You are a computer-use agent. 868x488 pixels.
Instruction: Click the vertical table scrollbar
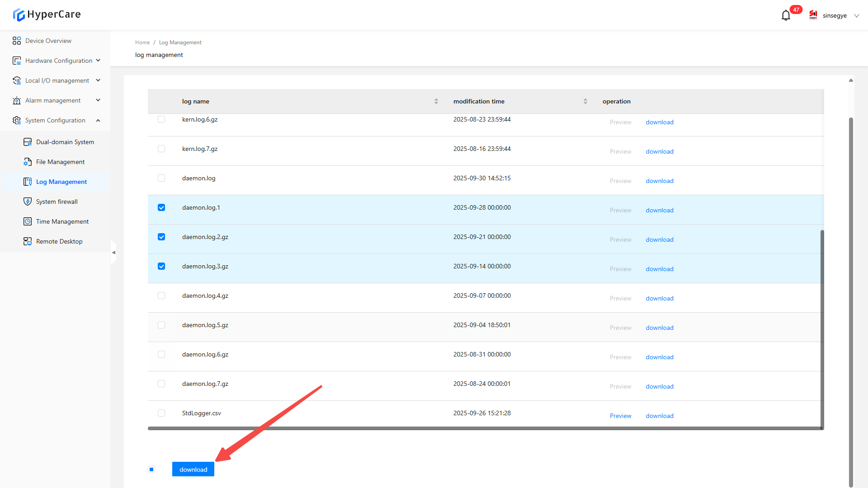822,329
